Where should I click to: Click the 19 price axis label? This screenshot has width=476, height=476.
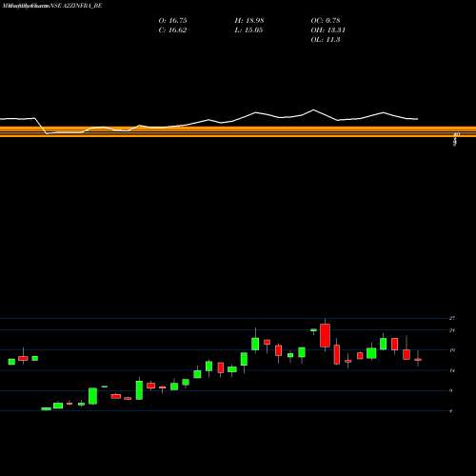click(x=452, y=350)
